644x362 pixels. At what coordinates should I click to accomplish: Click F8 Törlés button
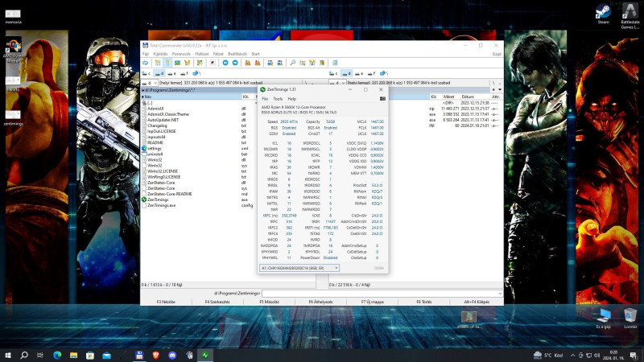424,302
